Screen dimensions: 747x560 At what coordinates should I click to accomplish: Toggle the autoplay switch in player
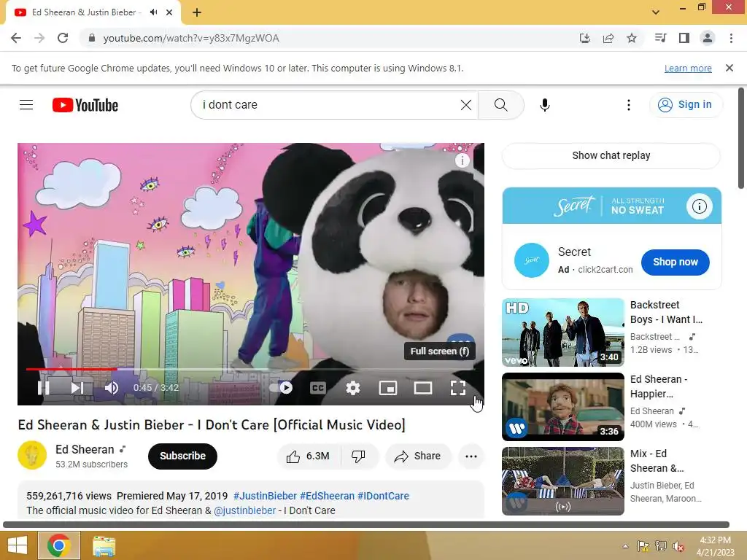pos(281,388)
